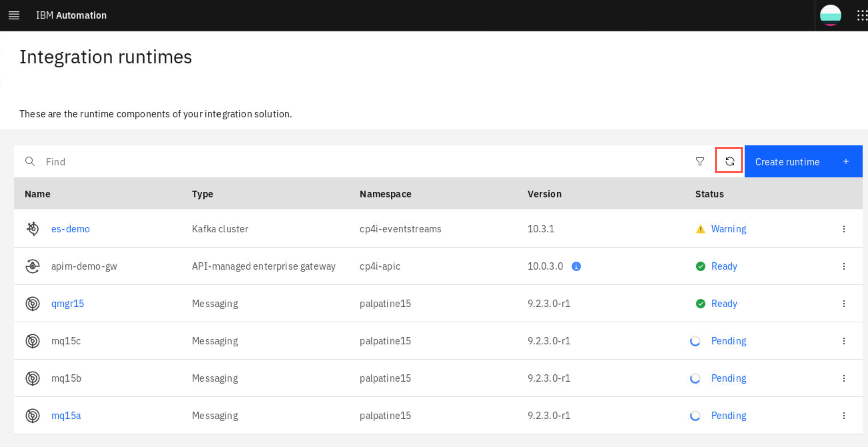The width and height of the screenshot is (868, 447).
Task: Click the pending spinner for mq15b
Action: pyautogui.click(x=695, y=378)
